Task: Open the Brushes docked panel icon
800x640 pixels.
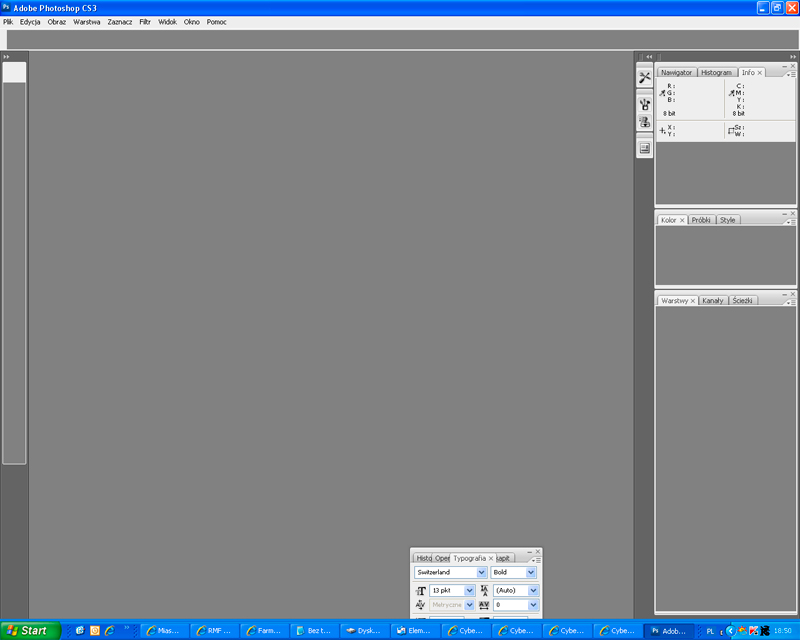Action: [645, 102]
